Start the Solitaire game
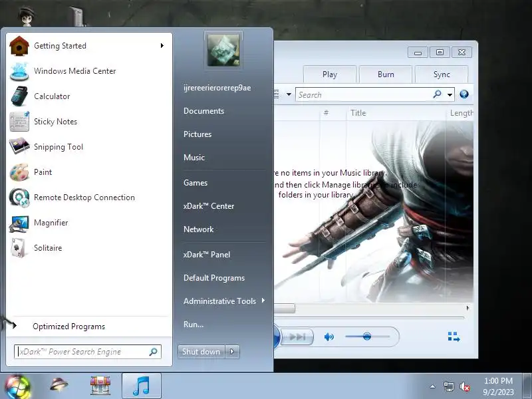Screen dimensions: 532x399 88,248
